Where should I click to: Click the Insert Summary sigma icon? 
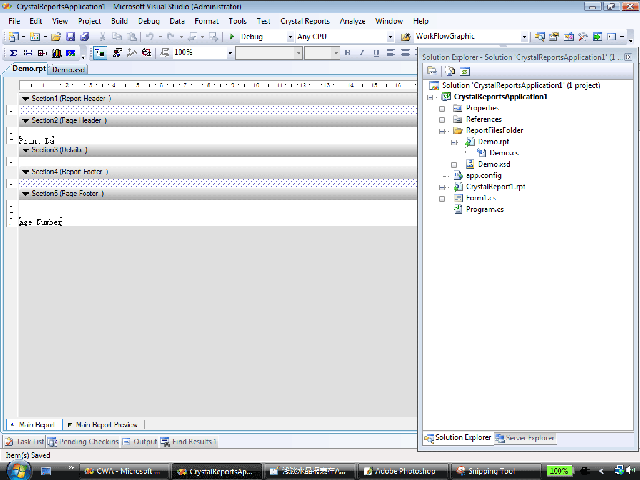point(13,53)
